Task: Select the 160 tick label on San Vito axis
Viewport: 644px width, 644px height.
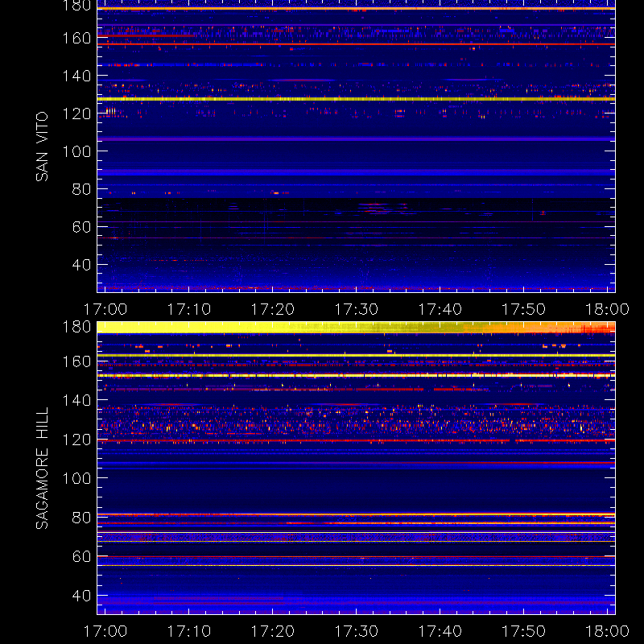Action: click(76, 38)
